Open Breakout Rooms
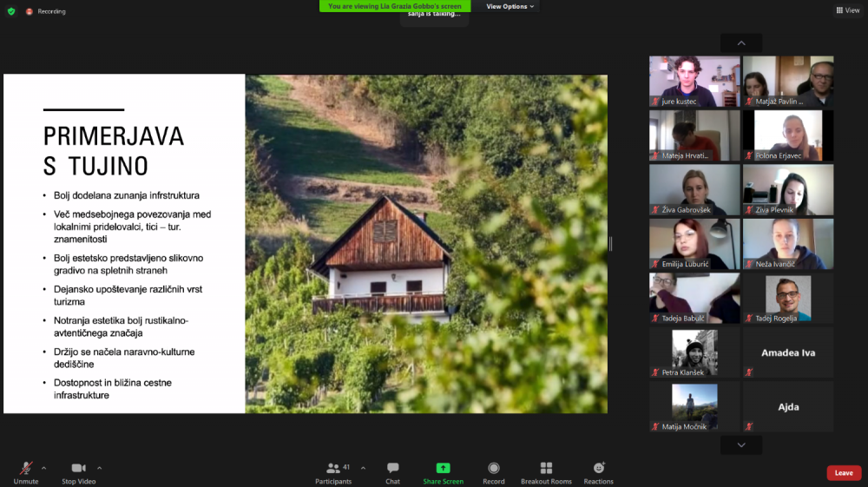Image resolution: width=868 pixels, height=487 pixels. tap(546, 469)
